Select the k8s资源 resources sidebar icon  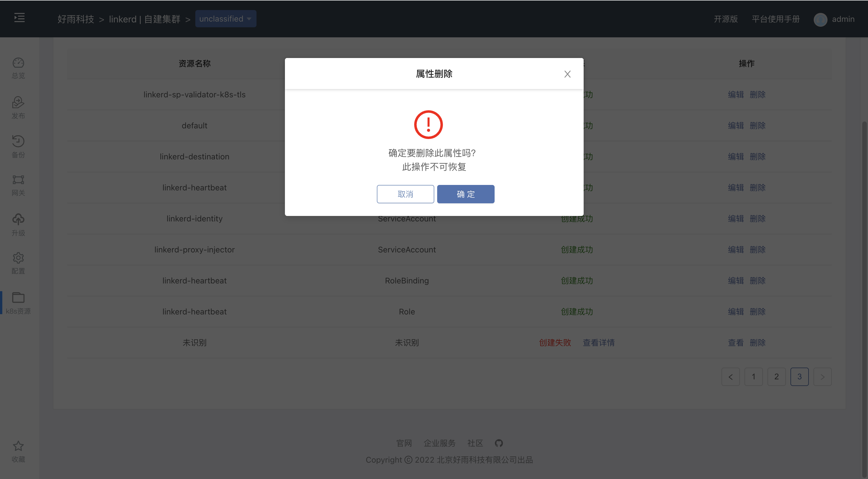(x=18, y=302)
